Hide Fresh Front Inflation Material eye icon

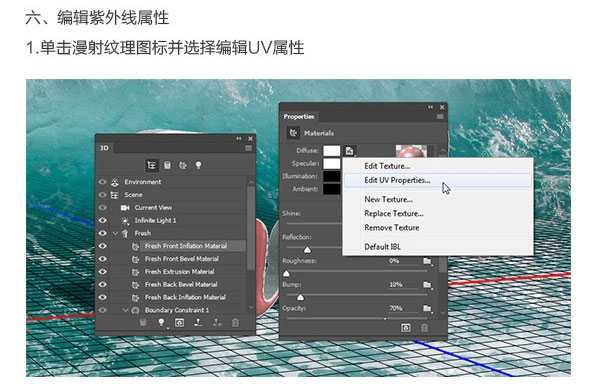pyautogui.click(x=103, y=246)
